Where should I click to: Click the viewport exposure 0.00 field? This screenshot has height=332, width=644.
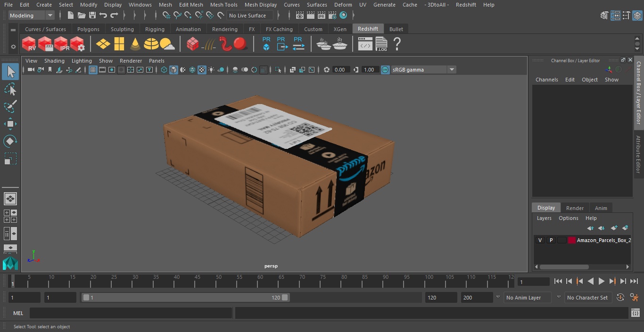pos(340,70)
